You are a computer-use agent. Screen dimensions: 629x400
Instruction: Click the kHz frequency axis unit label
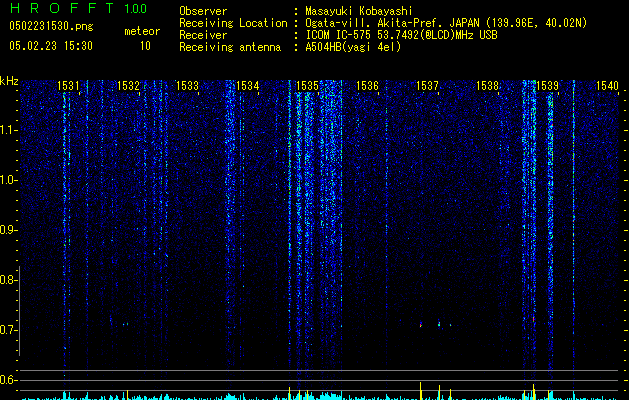point(9,81)
